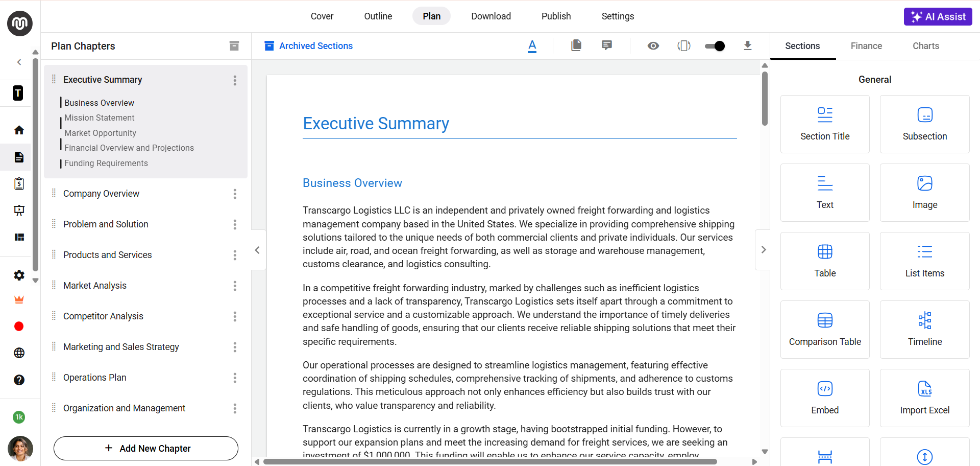Open the settings gear icon in sidebar
Image resolution: width=980 pixels, height=466 pixels.
(19, 275)
